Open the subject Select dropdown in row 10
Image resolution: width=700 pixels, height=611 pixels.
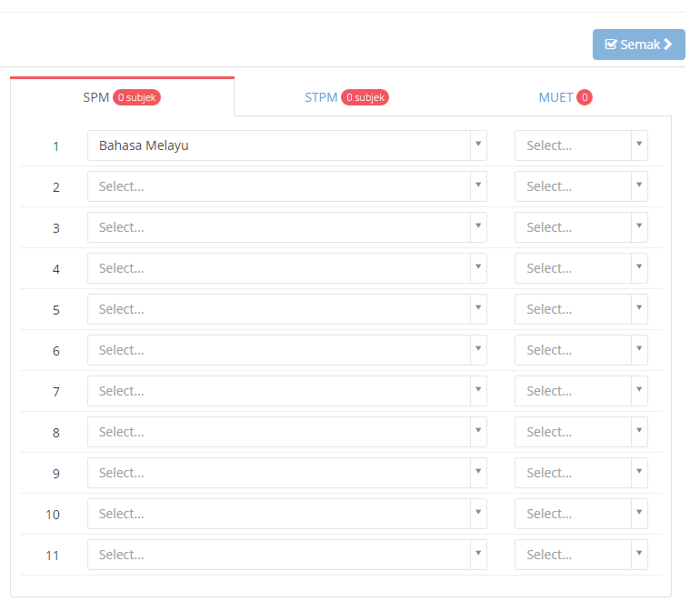click(287, 514)
